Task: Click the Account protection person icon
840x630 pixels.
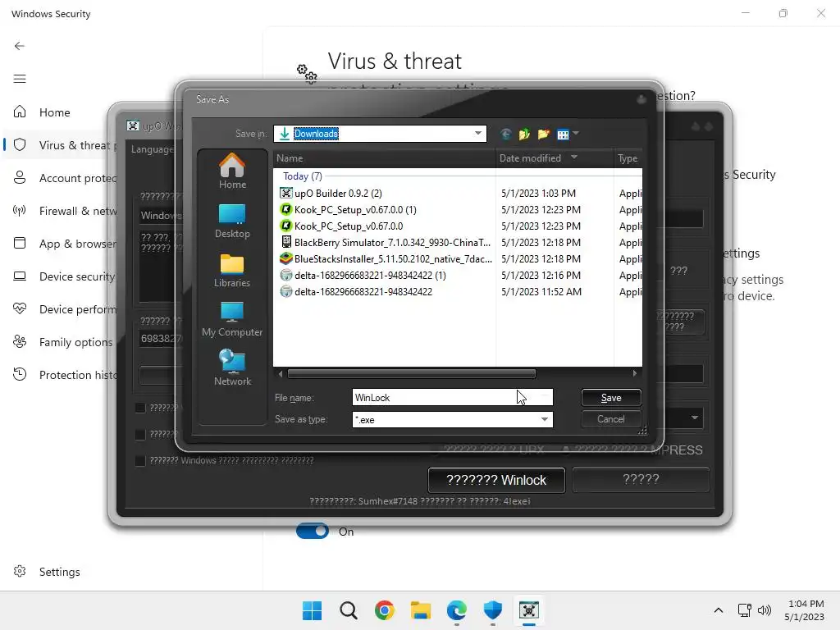Action: tap(20, 177)
